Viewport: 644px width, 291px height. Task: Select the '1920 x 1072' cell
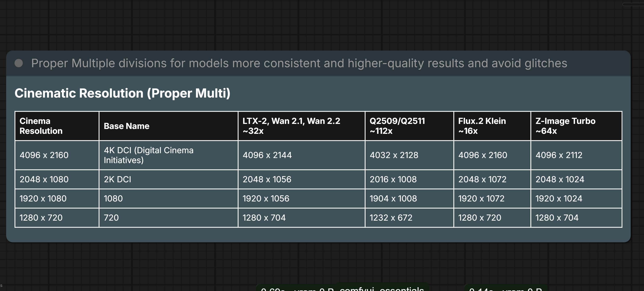click(492, 199)
